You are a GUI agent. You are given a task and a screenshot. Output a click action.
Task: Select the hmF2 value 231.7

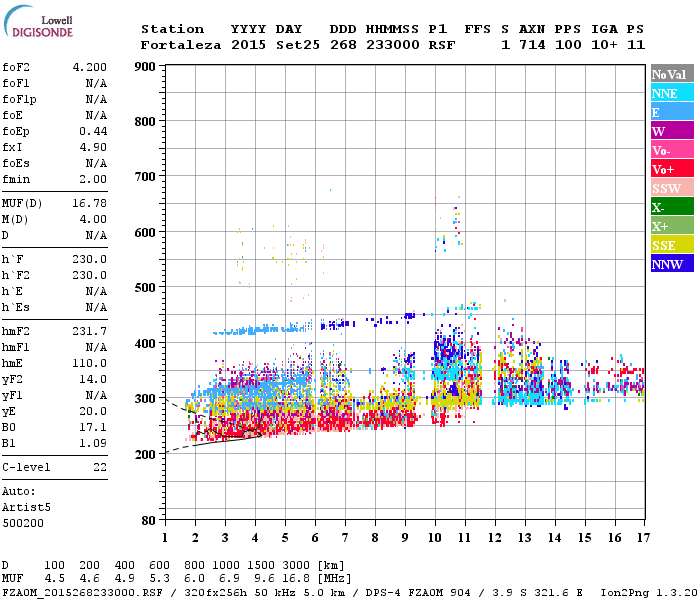(89, 330)
